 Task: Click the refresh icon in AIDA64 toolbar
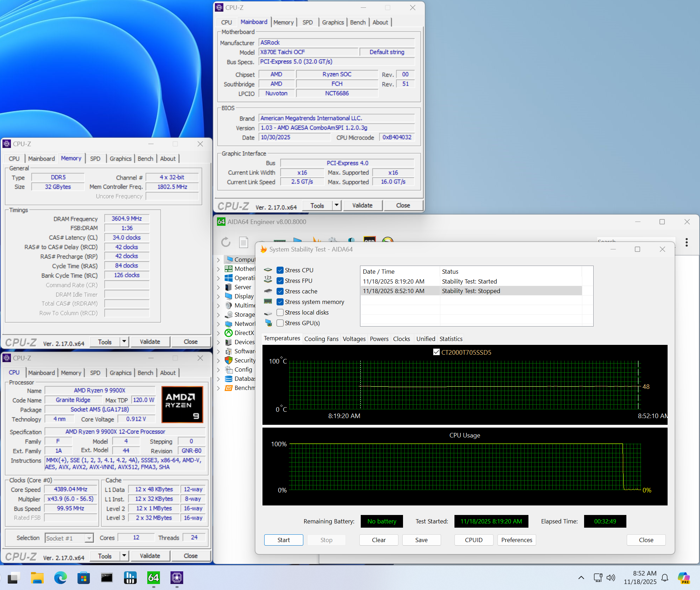[x=225, y=242]
